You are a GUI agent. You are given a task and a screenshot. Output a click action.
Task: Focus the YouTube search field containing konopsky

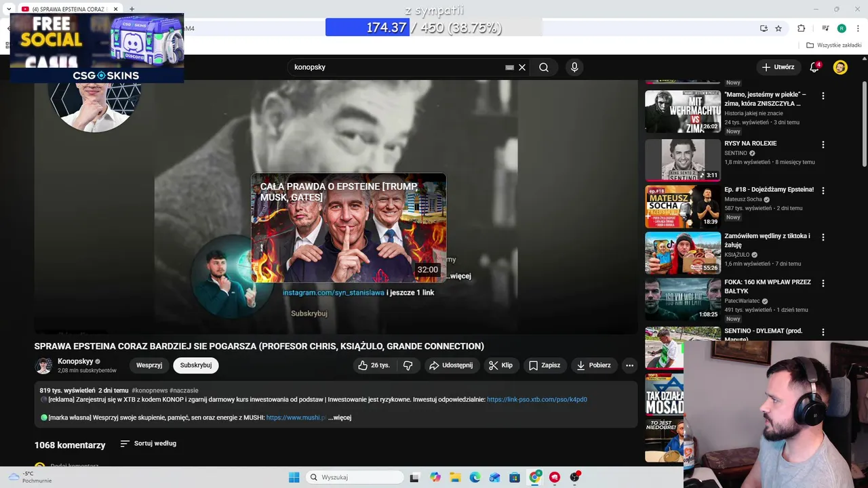pyautogui.click(x=396, y=67)
